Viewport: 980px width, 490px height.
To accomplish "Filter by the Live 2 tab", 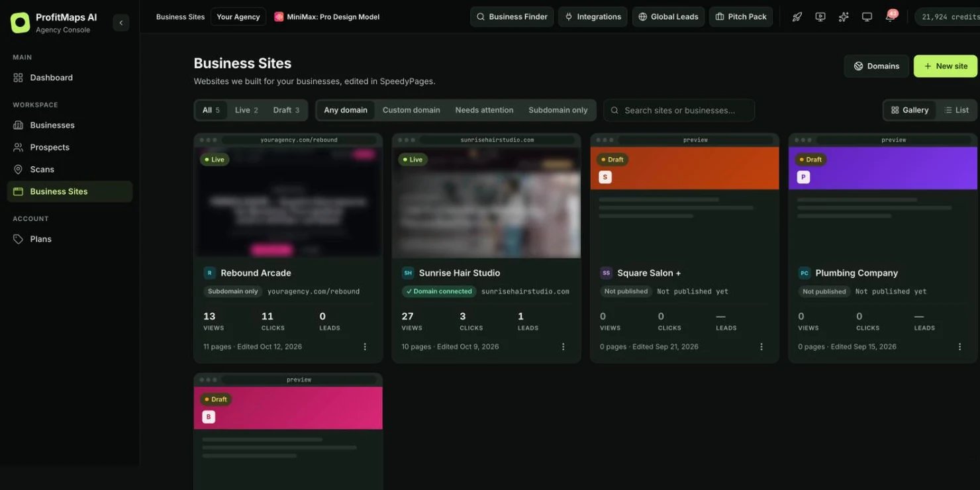I will coord(246,110).
